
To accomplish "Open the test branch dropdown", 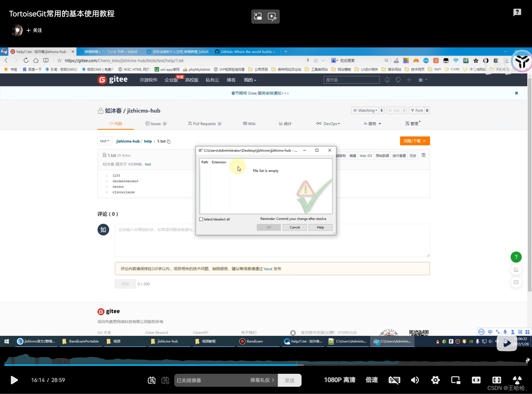I will coord(105,141).
